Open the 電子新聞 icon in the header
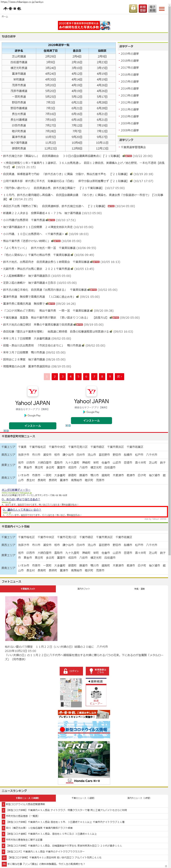The height and width of the screenshot is (868, 171). pyautogui.click(x=153, y=9)
